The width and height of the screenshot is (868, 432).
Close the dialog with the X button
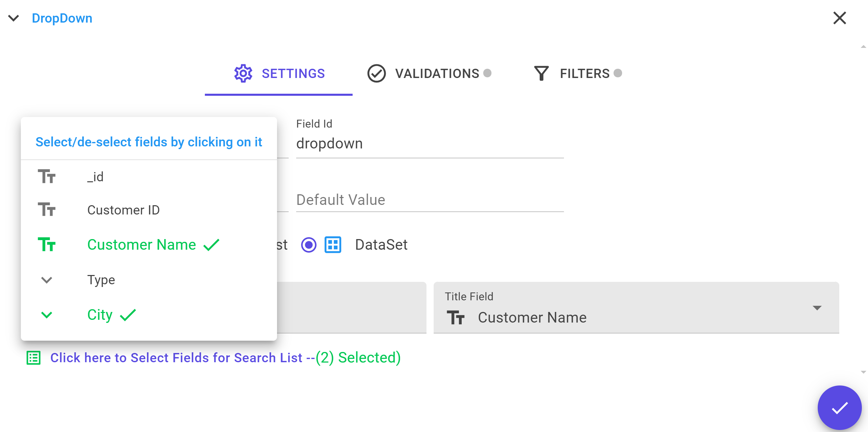click(x=839, y=18)
